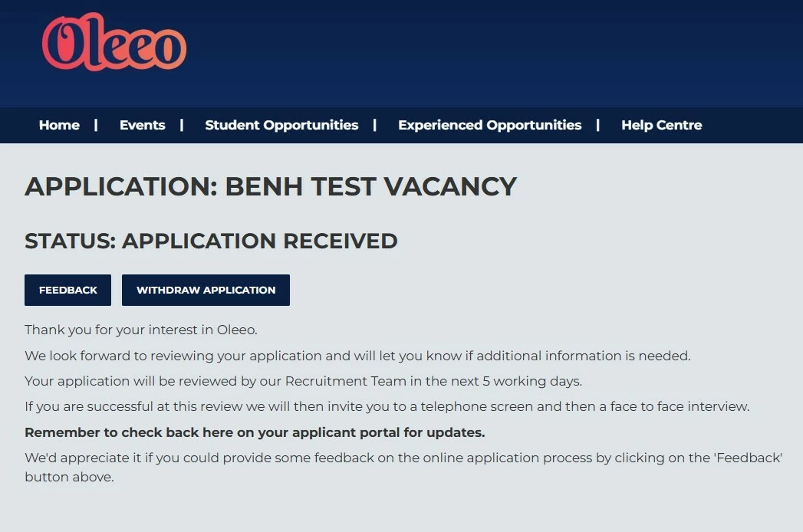803x532 pixels.
Task: Click the divider before Help Centre
Action: 597,125
